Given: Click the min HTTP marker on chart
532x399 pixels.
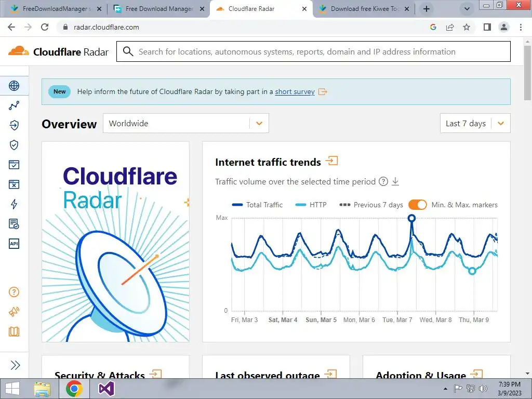Looking at the screenshot, I should [472, 271].
